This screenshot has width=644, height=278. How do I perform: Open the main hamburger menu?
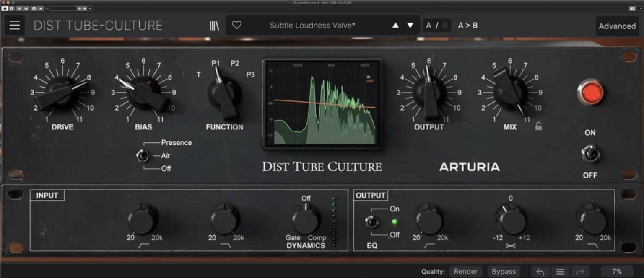(14, 25)
